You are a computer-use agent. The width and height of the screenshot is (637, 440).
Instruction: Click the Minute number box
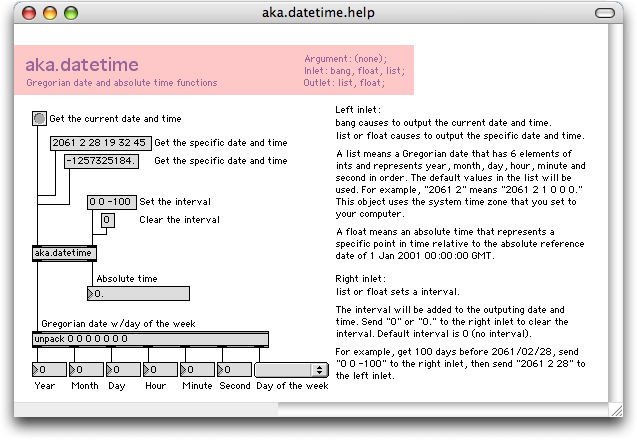tap(197, 370)
